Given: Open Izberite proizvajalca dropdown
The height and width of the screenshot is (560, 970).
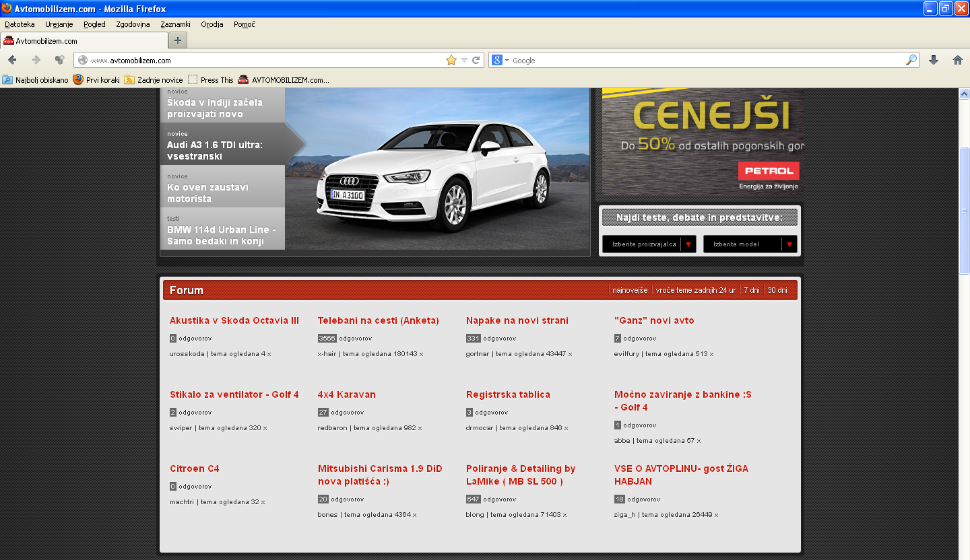Looking at the screenshot, I should pyautogui.click(x=649, y=244).
